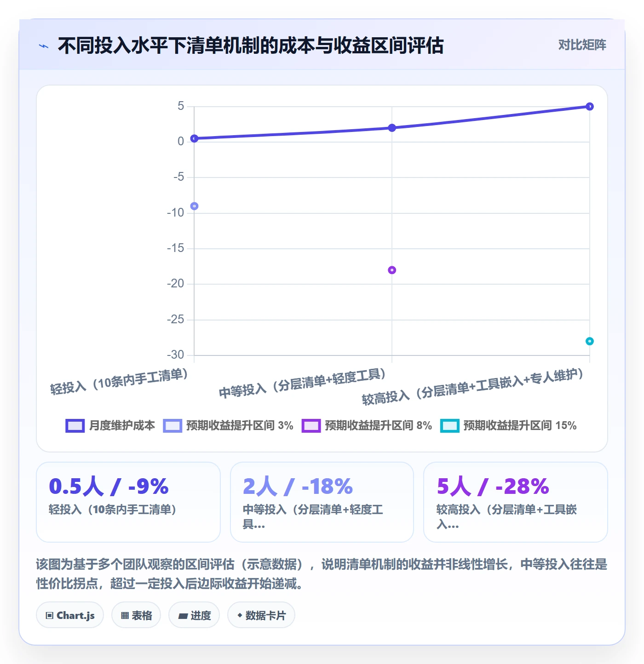Click the diamond icon in the 数据卡片 chip

point(240,615)
